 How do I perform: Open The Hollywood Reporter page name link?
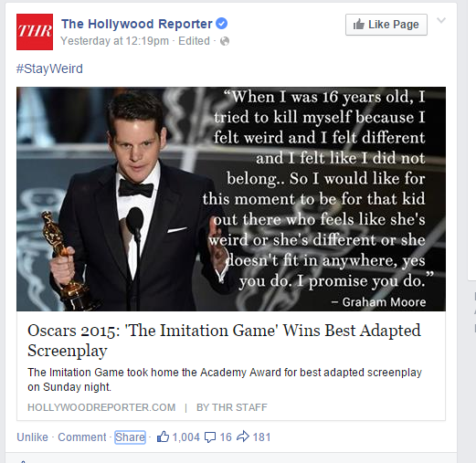pos(137,24)
